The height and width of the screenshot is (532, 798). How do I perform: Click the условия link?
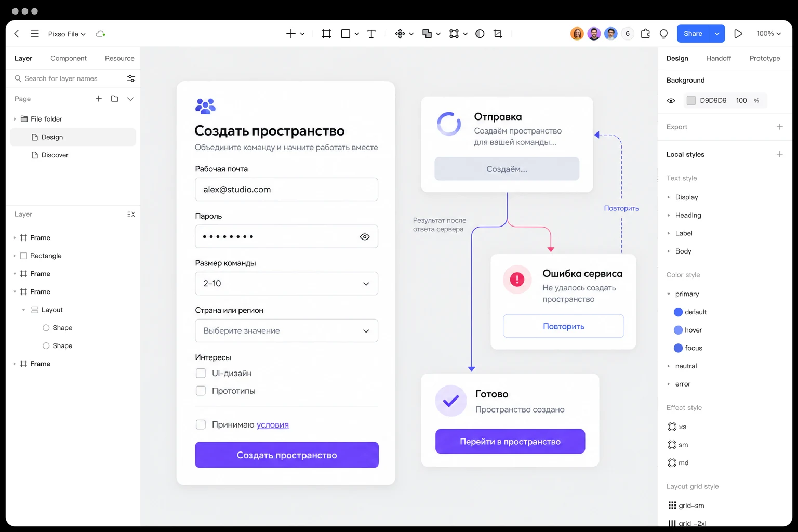[273, 425]
